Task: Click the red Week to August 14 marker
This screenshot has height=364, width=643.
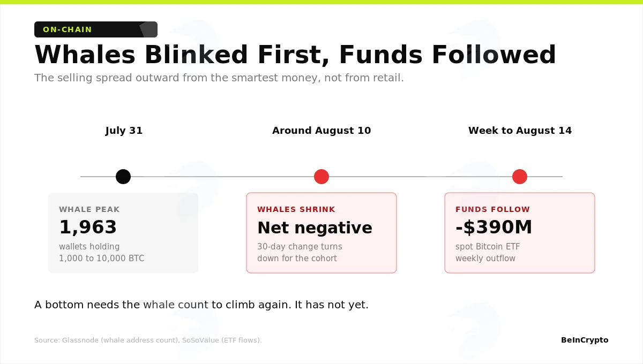Action: click(520, 177)
